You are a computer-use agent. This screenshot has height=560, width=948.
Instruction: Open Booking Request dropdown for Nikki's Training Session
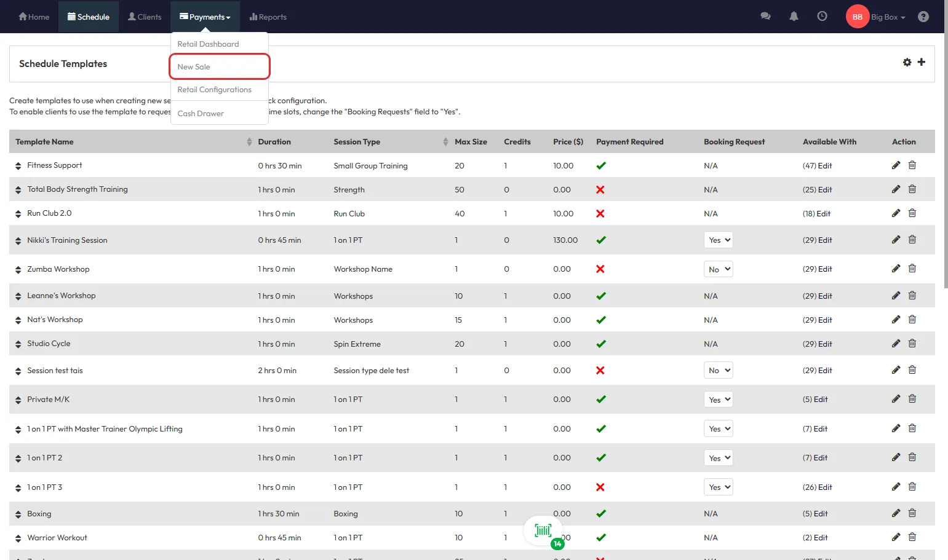coord(718,240)
